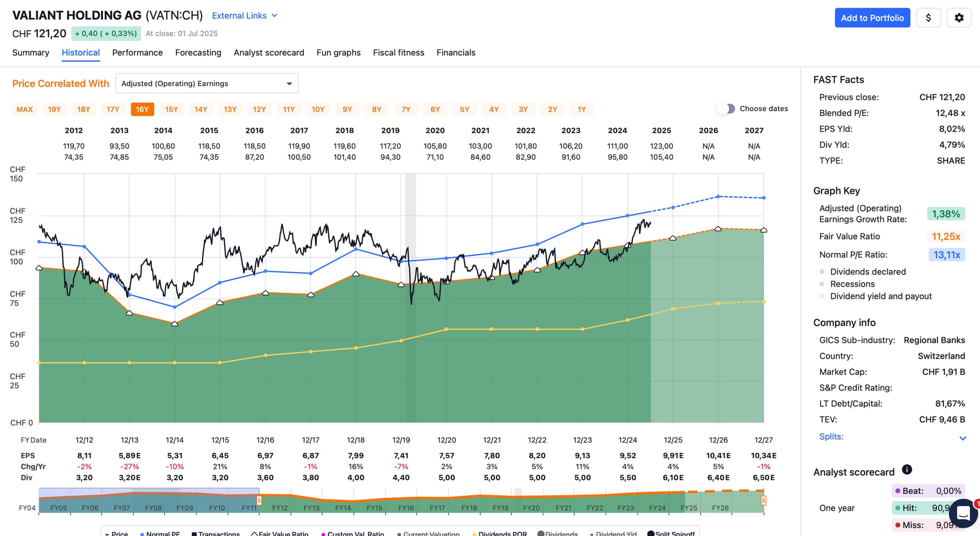This screenshot has height=536, width=980.
Task: Click the price change +0,40 badge
Action: coord(105,34)
